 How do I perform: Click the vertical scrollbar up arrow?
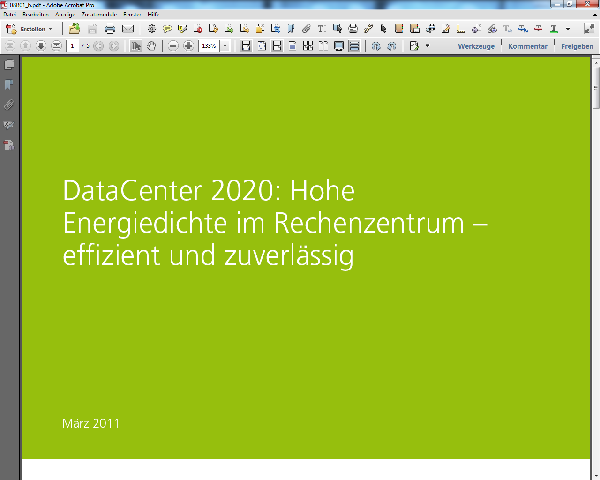(595, 62)
